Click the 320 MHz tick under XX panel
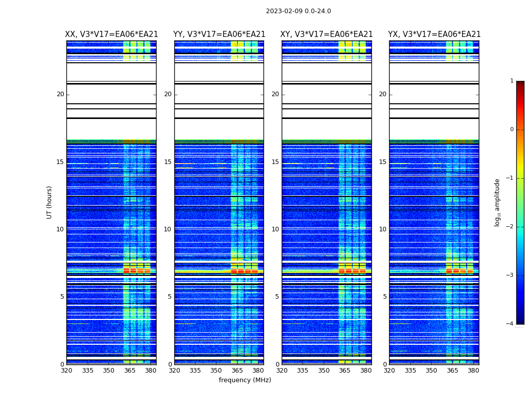 (66, 371)
